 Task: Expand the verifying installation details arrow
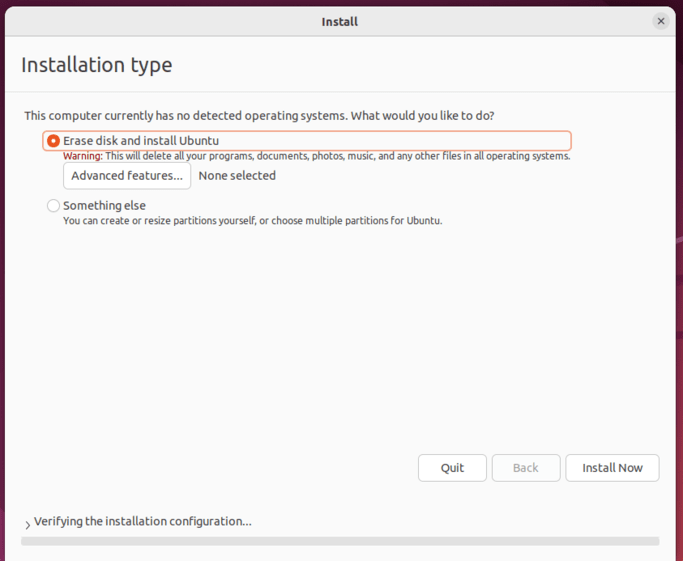tap(27, 524)
